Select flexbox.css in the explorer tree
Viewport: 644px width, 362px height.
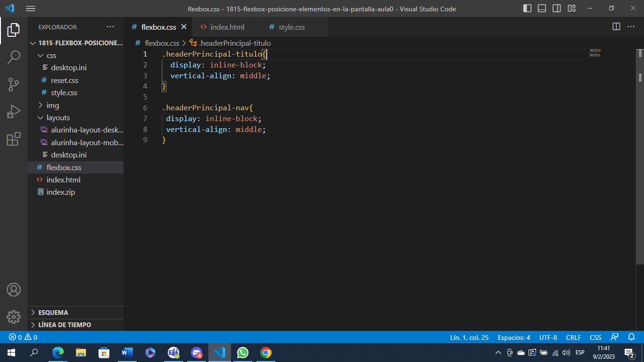tap(75, 167)
